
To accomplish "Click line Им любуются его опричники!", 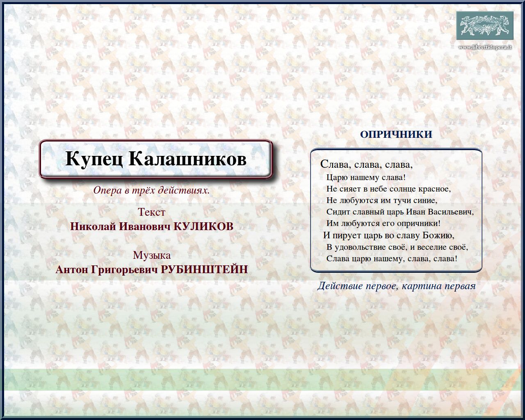I will 383,224.
